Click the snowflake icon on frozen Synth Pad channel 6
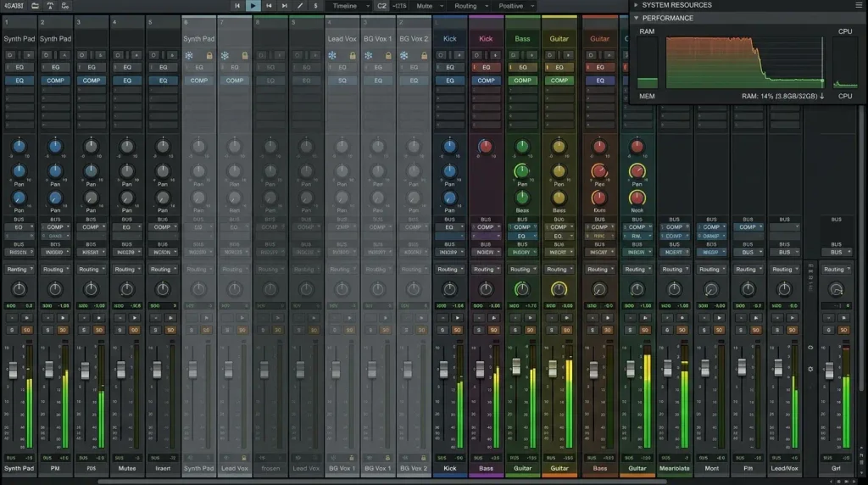Screen dimensions: 868x485 (x=189, y=55)
